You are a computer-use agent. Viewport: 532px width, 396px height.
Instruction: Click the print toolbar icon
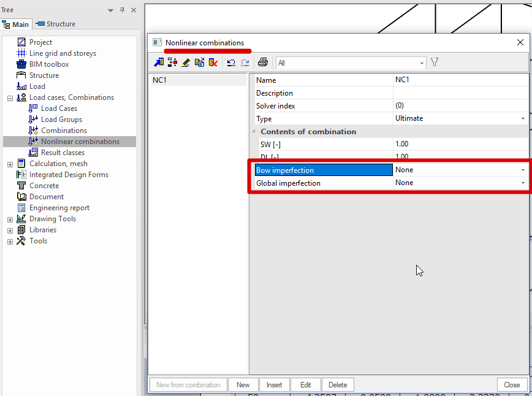[263, 63]
